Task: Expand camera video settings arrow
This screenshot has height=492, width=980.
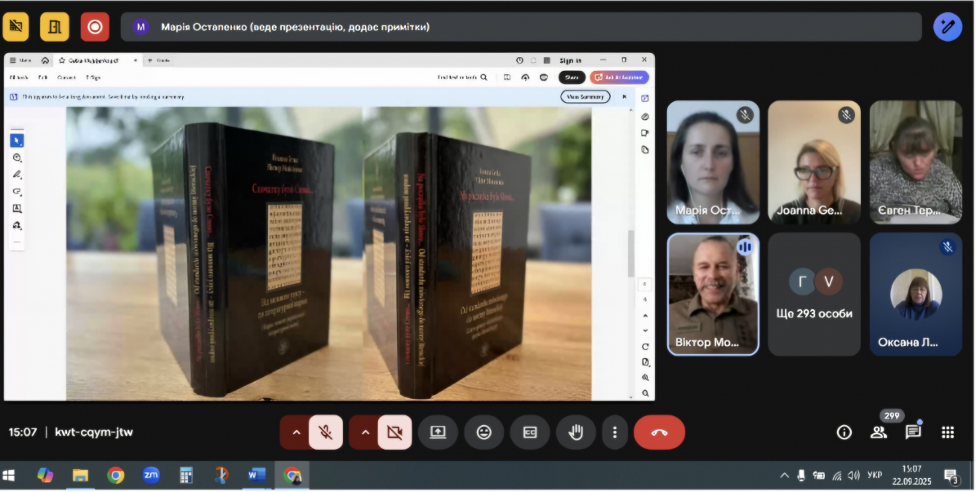Action: point(365,432)
